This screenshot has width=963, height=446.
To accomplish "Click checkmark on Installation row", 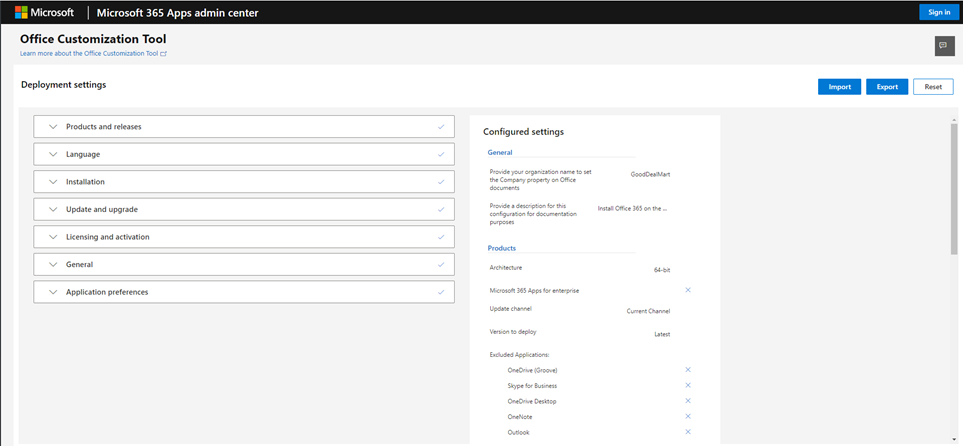I will (441, 182).
